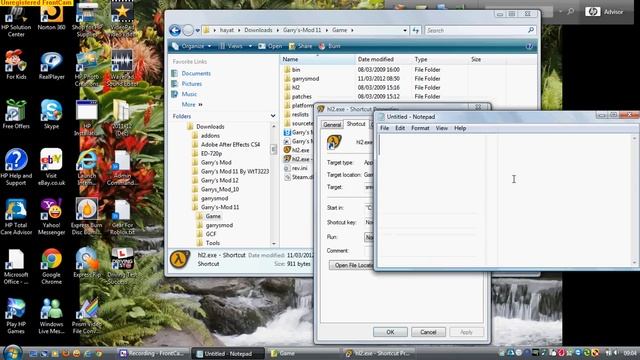This screenshot has height=360, width=640.
Task: Open HP Help and Support icon
Action: point(16,167)
